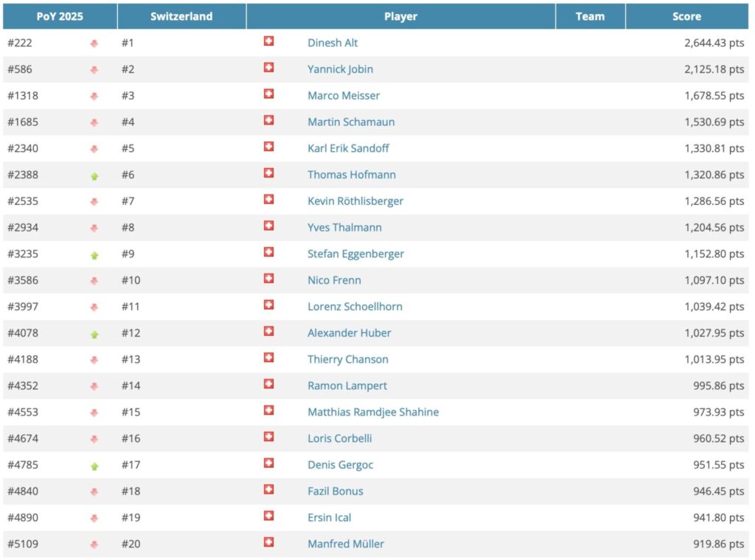Click Swiss flag icon beside Marco Meisser
This screenshot has height=560, width=755.
coord(268,94)
